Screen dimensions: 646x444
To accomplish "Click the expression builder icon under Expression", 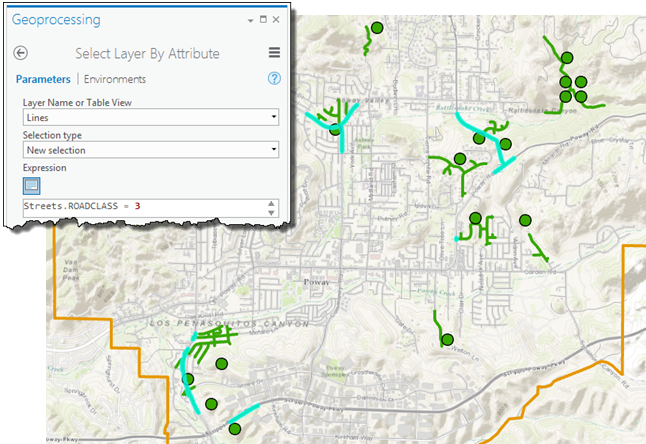I will click(x=31, y=186).
